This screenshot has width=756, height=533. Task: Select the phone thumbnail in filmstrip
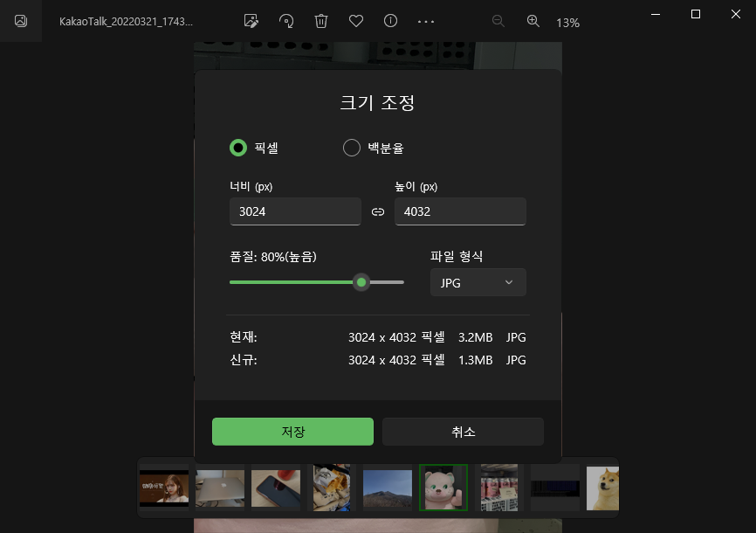[276, 488]
